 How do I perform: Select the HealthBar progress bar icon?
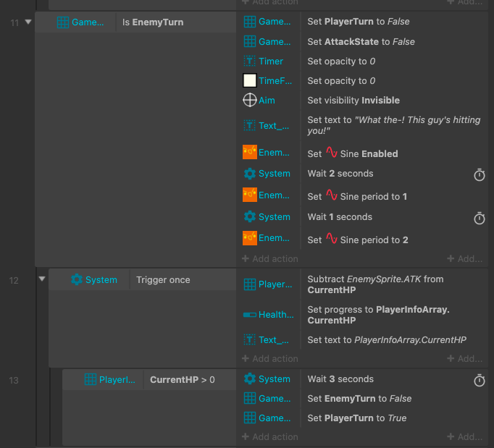point(249,315)
